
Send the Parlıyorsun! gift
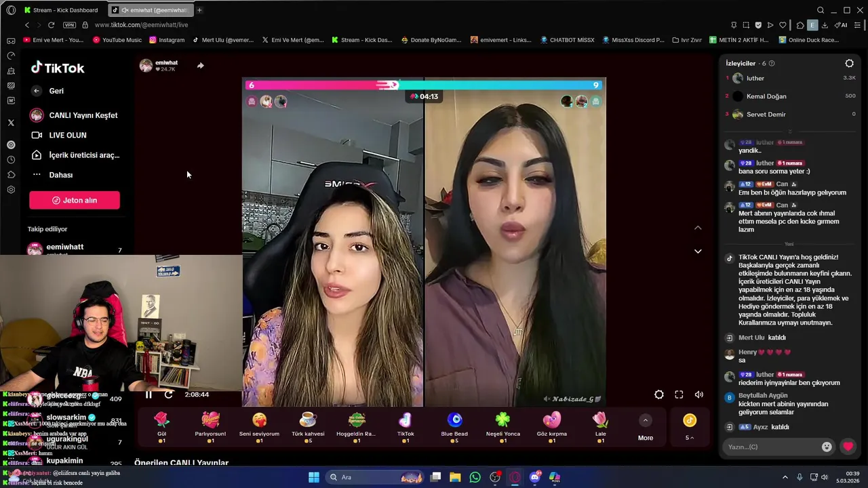pyautogui.click(x=210, y=427)
